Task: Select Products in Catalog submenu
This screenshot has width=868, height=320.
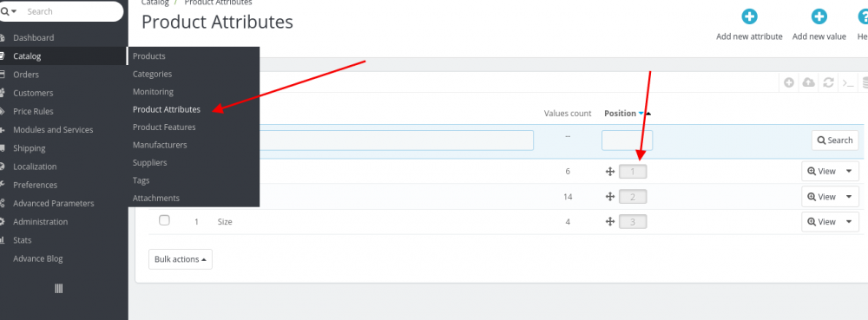Action: point(149,56)
